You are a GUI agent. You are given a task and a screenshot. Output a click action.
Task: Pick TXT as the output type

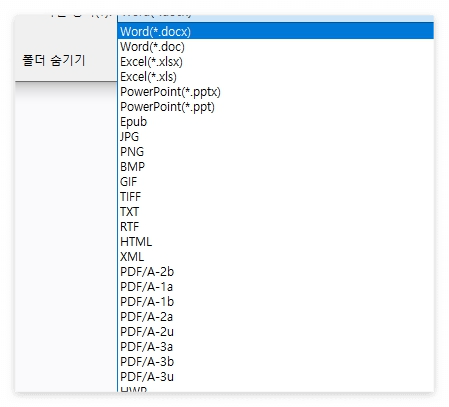coord(276,212)
